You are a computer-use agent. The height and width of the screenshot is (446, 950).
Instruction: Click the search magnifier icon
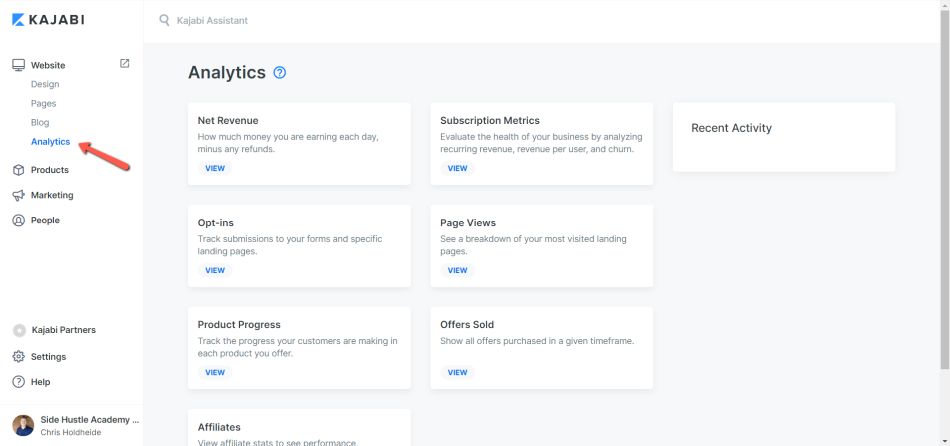[164, 21]
